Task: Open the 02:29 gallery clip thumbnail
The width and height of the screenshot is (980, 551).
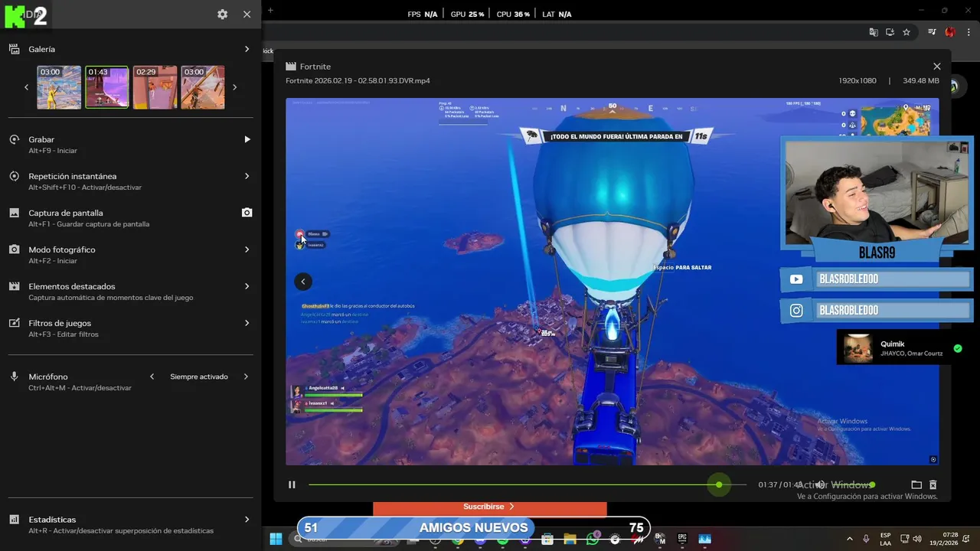Action: pyautogui.click(x=155, y=87)
